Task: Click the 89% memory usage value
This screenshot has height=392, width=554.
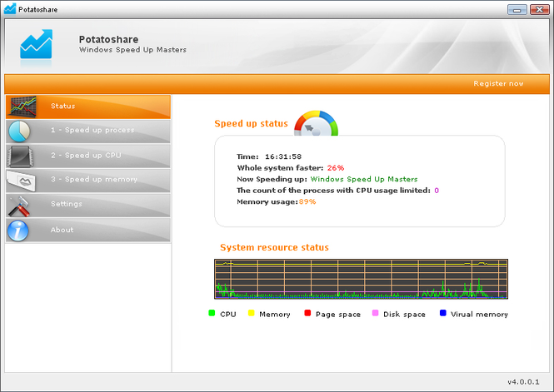Action: (x=307, y=201)
